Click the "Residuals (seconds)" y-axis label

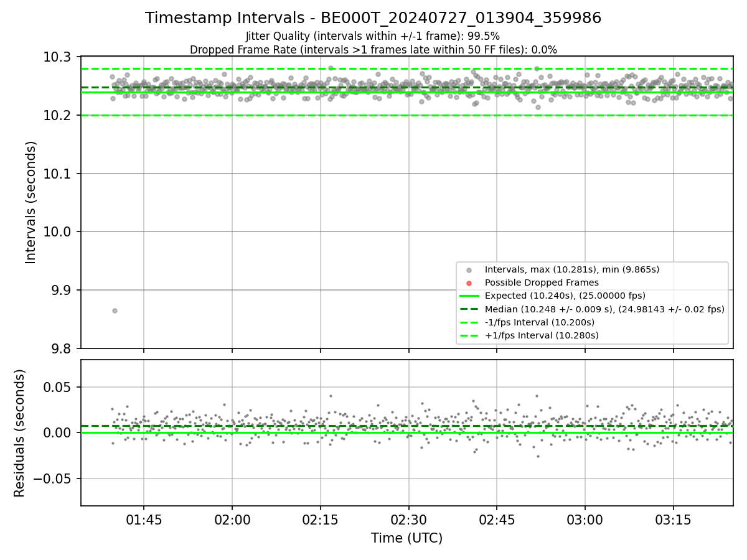click(x=19, y=433)
